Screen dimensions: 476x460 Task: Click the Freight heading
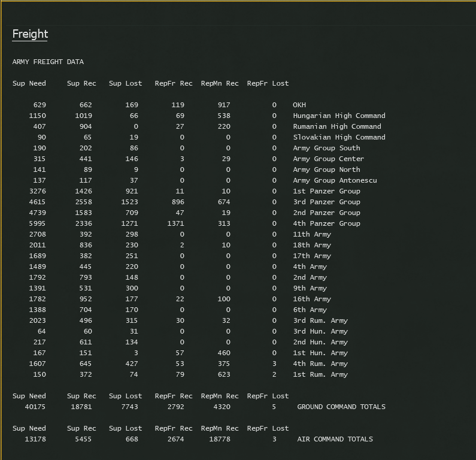point(30,34)
